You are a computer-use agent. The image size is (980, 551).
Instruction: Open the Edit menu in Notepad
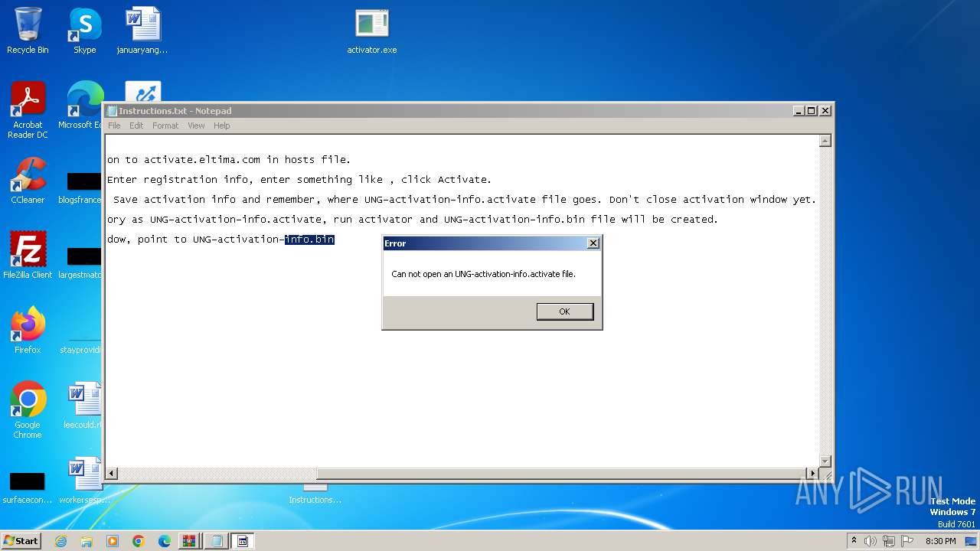tap(136, 126)
